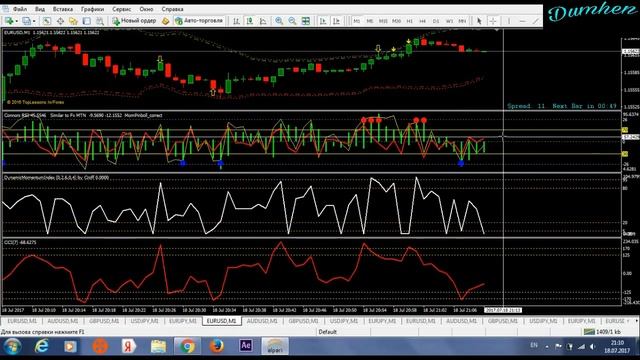Open the Справка menu
Screen dimensions: 640x360
tap(172, 9)
